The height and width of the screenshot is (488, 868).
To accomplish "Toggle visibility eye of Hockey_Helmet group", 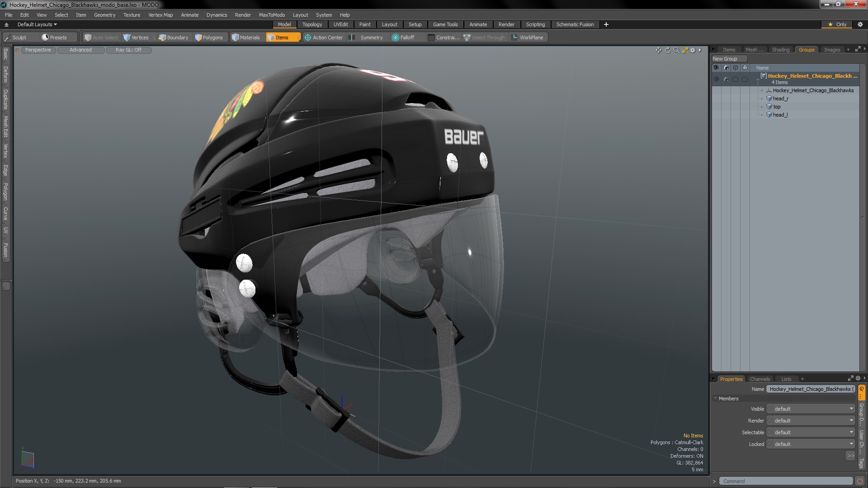I will pos(716,80).
